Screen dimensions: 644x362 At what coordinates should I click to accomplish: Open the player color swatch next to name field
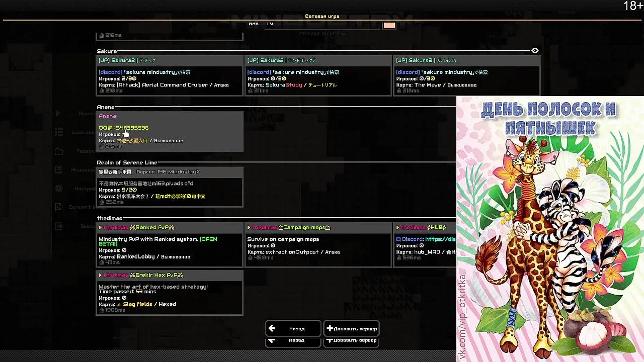pyautogui.click(x=389, y=25)
